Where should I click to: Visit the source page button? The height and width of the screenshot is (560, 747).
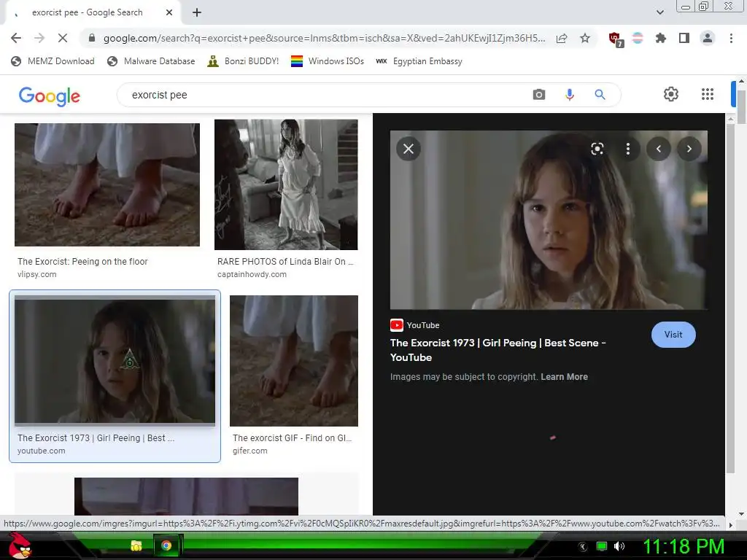click(673, 335)
